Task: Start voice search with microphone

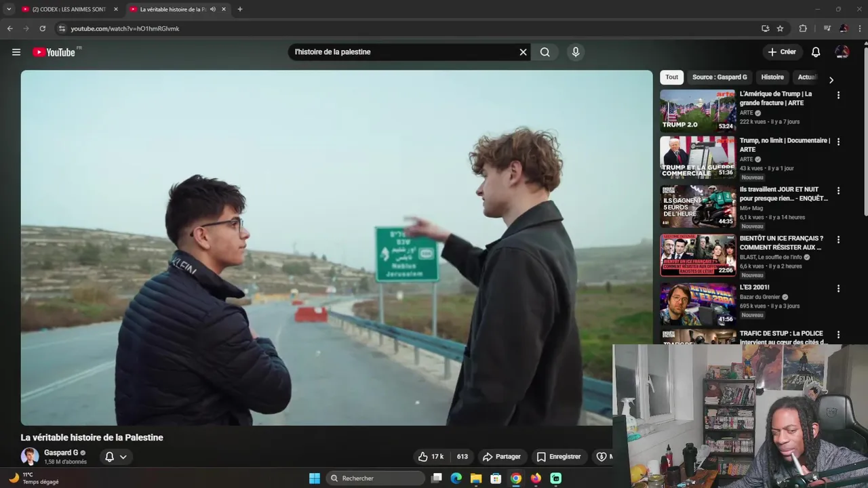Action: [x=576, y=52]
